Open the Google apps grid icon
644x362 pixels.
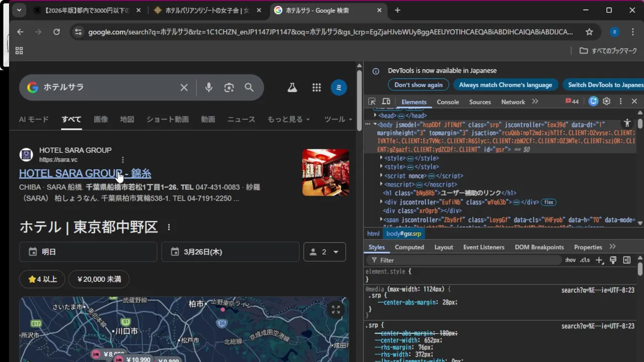[316, 87]
